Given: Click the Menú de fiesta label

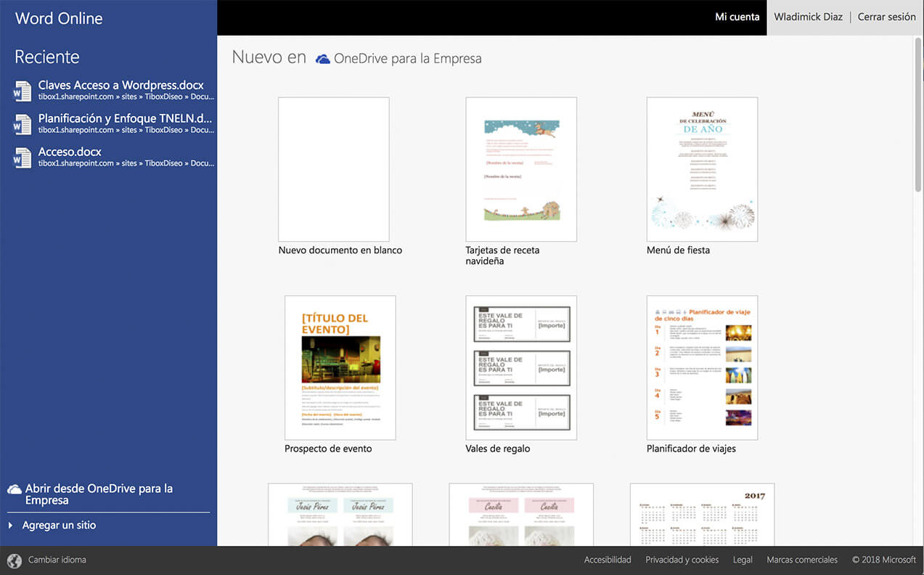Looking at the screenshot, I should (x=678, y=250).
